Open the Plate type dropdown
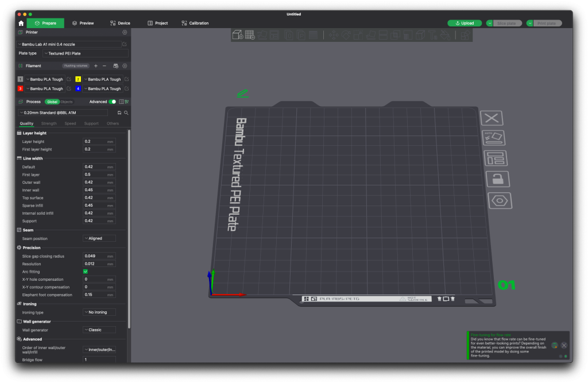Screen dimensions: 588x383 [84, 53]
